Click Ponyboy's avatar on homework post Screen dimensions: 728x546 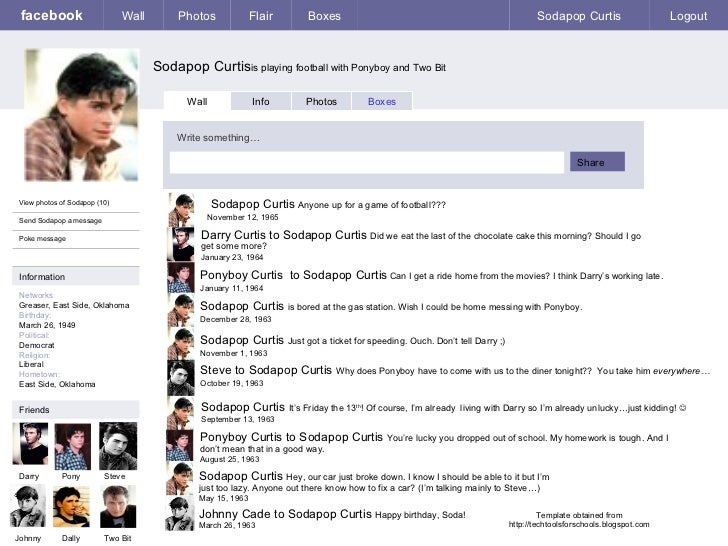(180, 445)
